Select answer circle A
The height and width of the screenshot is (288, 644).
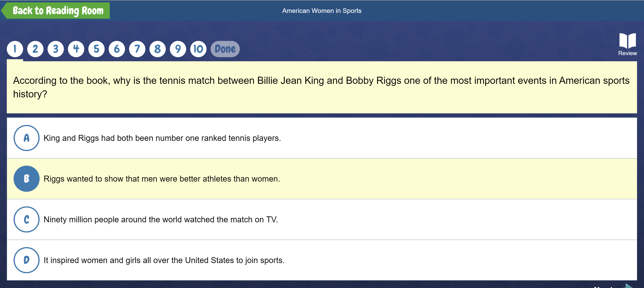coord(26,138)
